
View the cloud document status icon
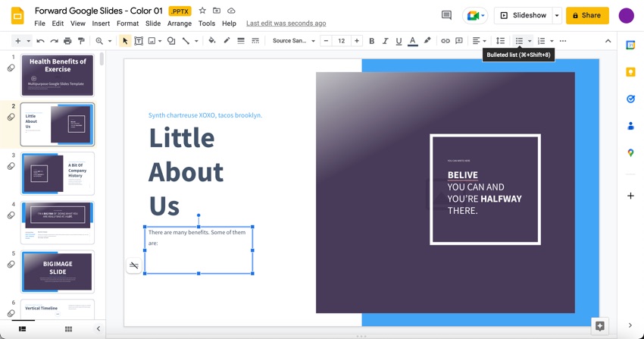pos(231,11)
